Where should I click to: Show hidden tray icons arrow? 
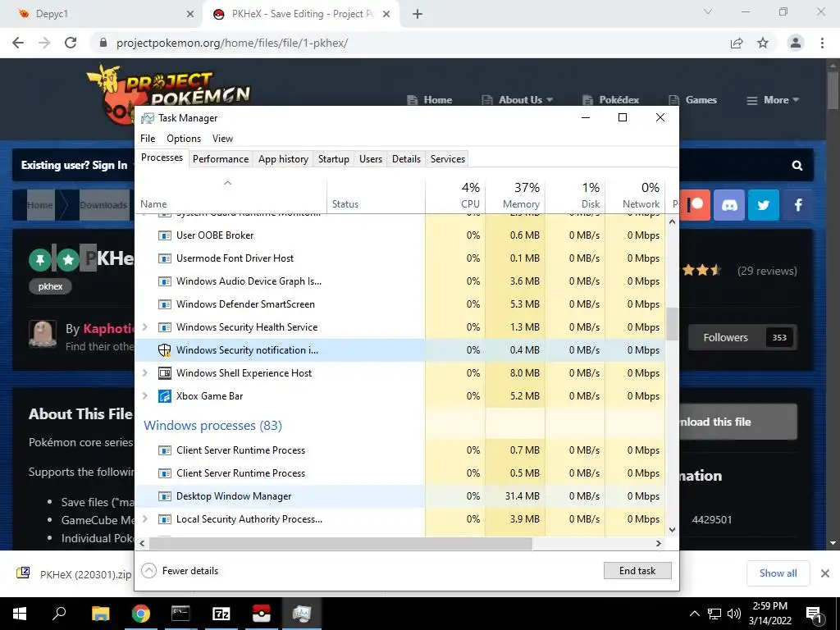coord(694,614)
